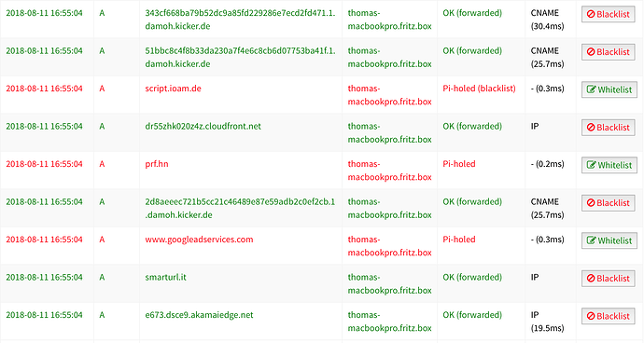Blacklist smarturl.it
Viewport: 644px width, 343px height.
(x=609, y=279)
